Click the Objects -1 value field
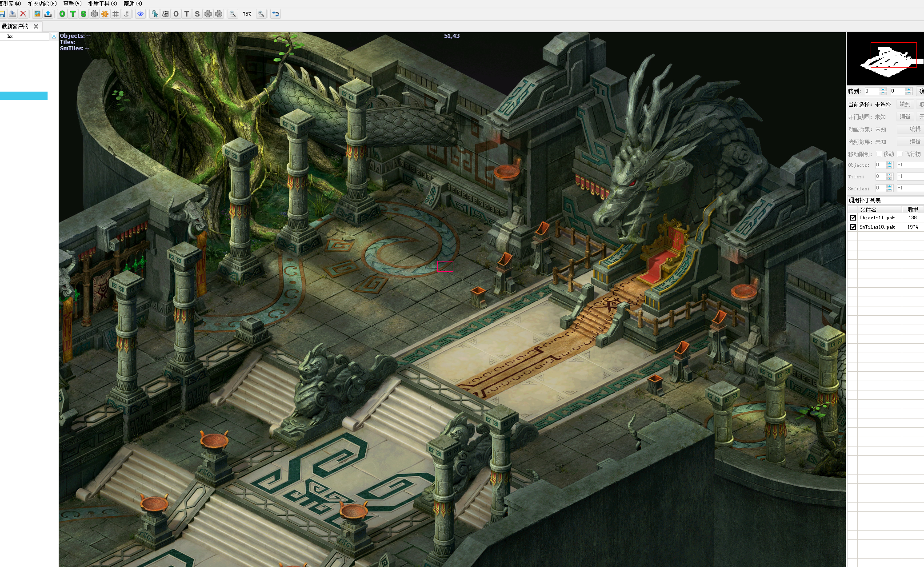This screenshot has height=567, width=924. click(x=910, y=165)
